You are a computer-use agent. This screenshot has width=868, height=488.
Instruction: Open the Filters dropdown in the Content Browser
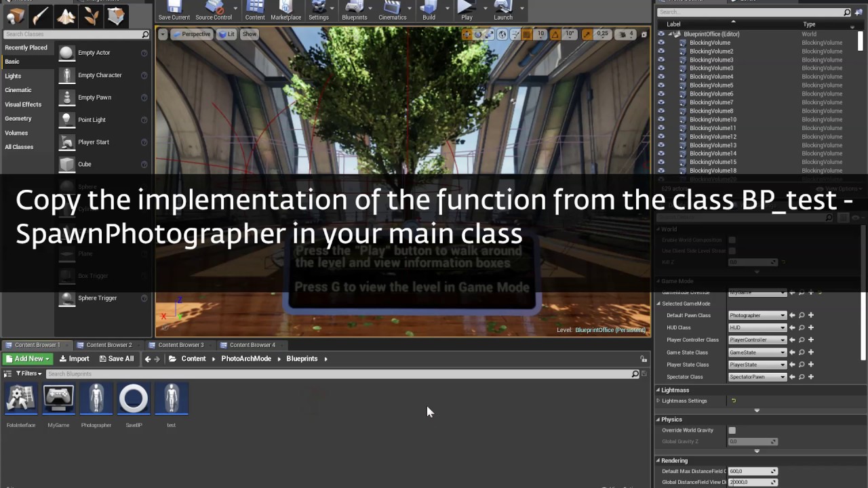pyautogui.click(x=28, y=373)
